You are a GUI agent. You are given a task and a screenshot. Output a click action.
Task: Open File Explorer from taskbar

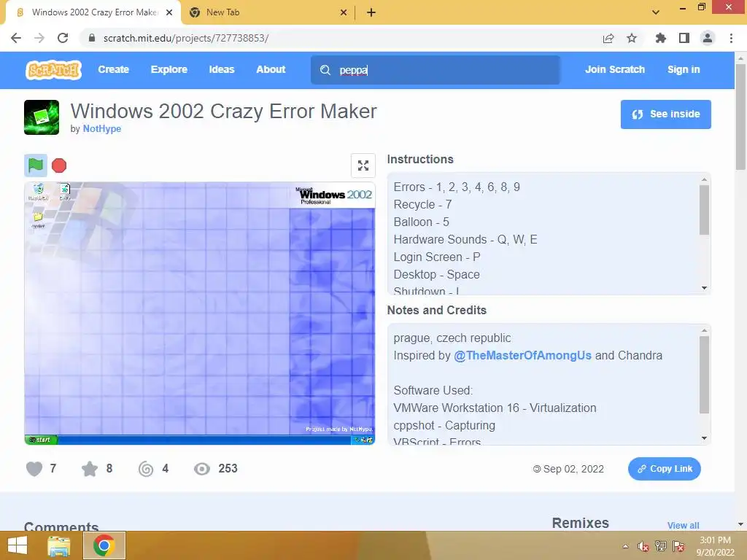coord(59,545)
